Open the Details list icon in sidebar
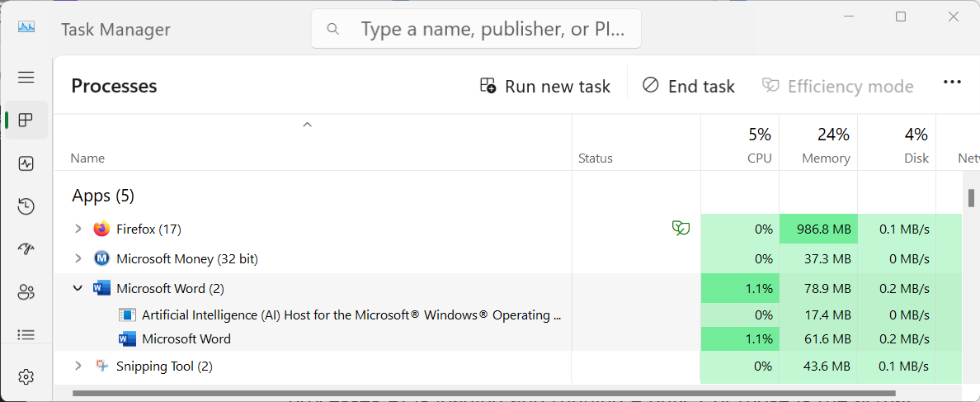This screenshot has height=402, width=980. [26, 334]
